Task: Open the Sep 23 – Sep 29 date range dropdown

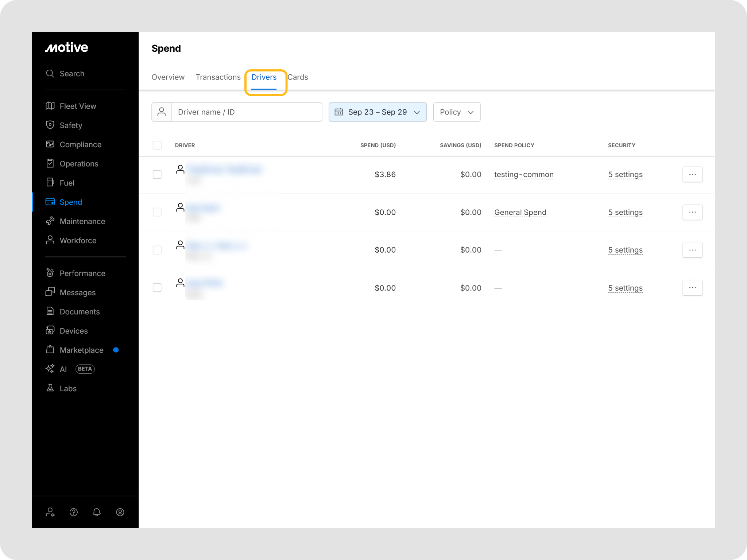Action: point(378,112)
